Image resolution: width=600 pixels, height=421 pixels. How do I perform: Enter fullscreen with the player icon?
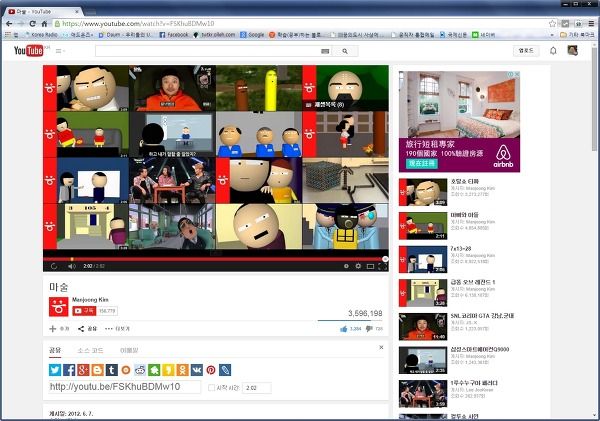click(x=382, y=266)
